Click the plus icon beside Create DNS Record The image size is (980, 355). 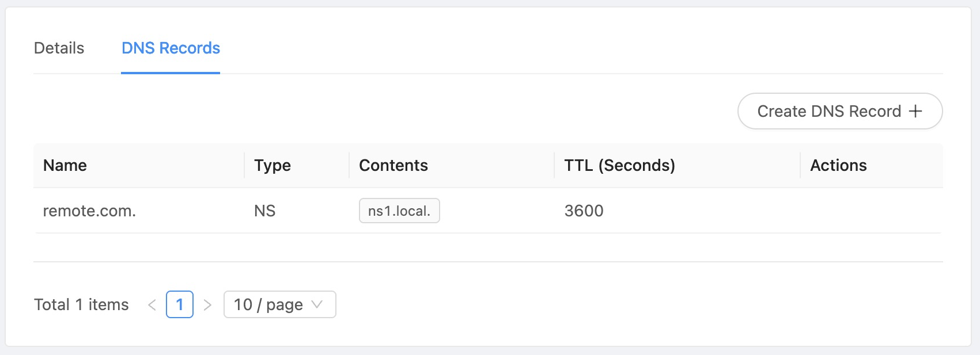click(x=915, y=111)
